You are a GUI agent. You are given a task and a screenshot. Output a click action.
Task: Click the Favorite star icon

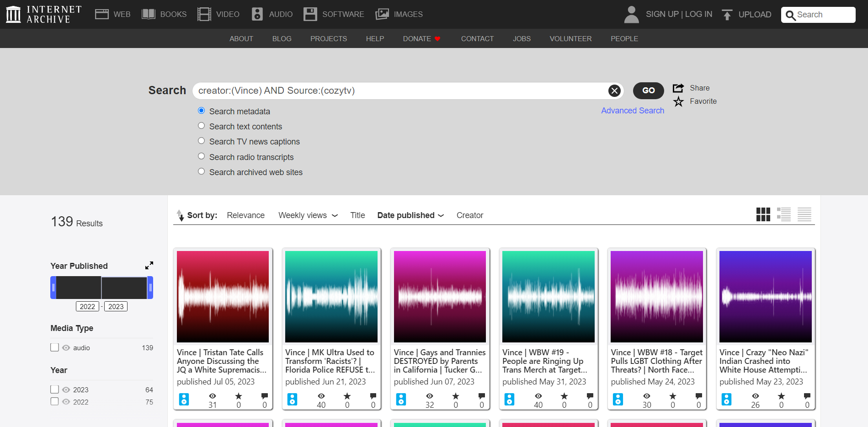(678, 101)
